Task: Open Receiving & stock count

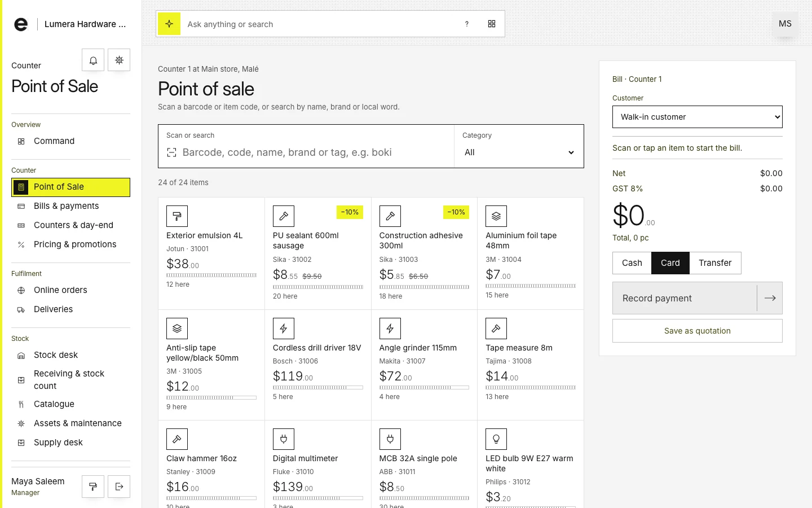Action: click(70, 380)
